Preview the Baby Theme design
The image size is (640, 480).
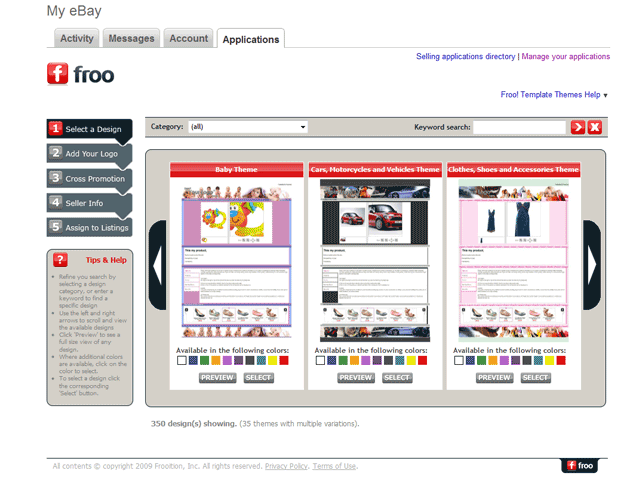click(217, 377)
